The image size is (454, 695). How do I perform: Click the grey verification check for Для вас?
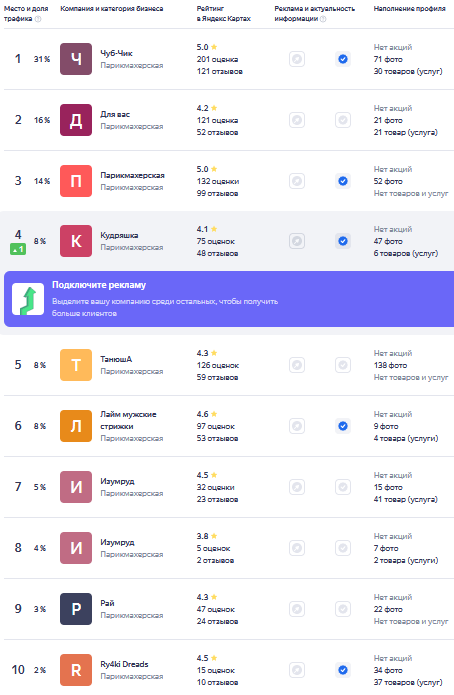[x=343, y=120]
